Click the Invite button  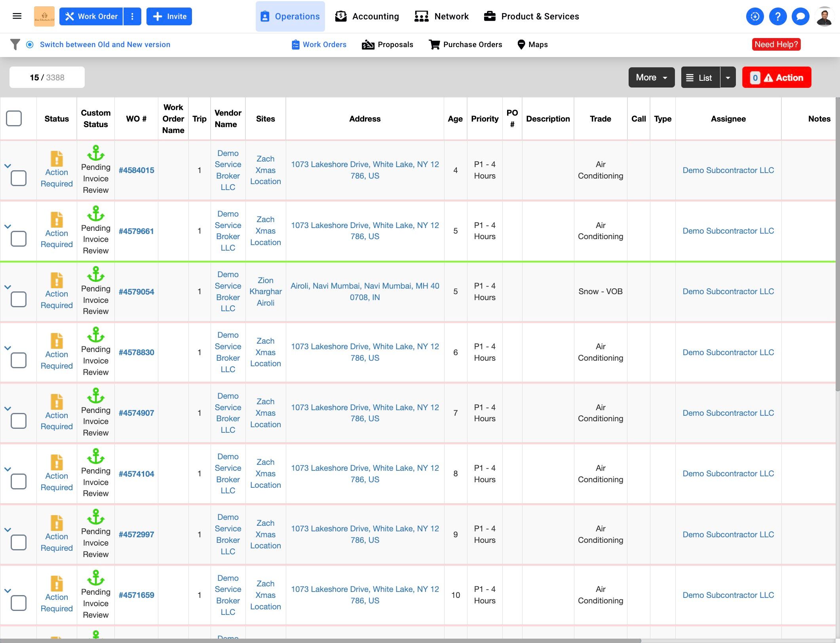coord(169,16)
